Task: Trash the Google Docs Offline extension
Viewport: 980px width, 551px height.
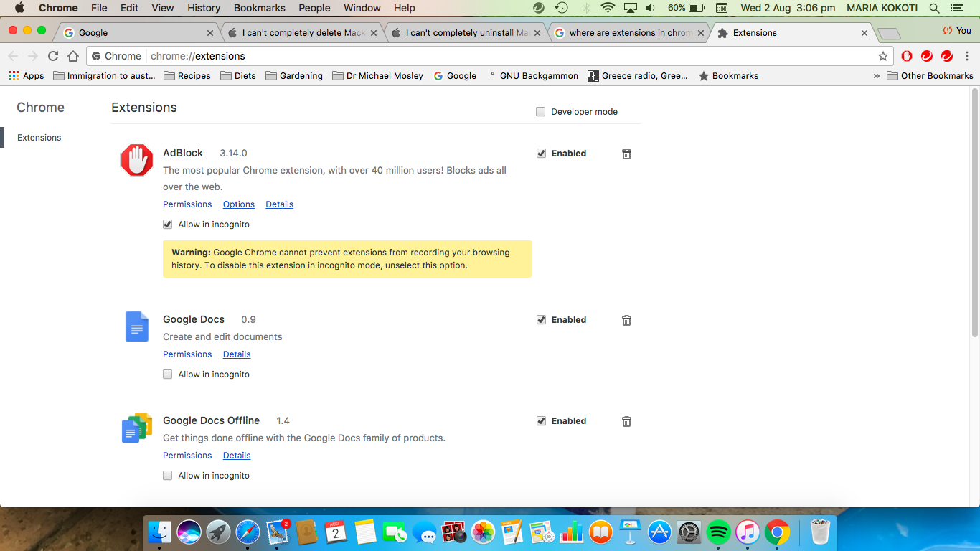Action: 626,421
